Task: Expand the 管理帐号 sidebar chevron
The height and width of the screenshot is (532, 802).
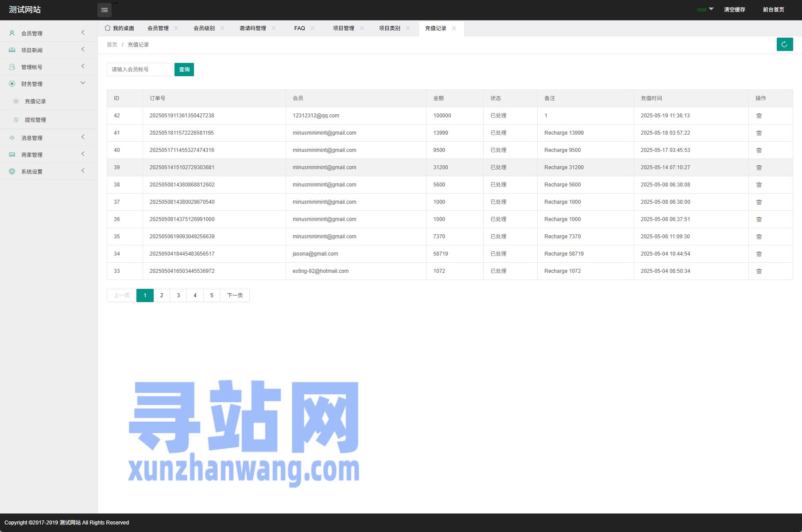Action: coord(83,66)
